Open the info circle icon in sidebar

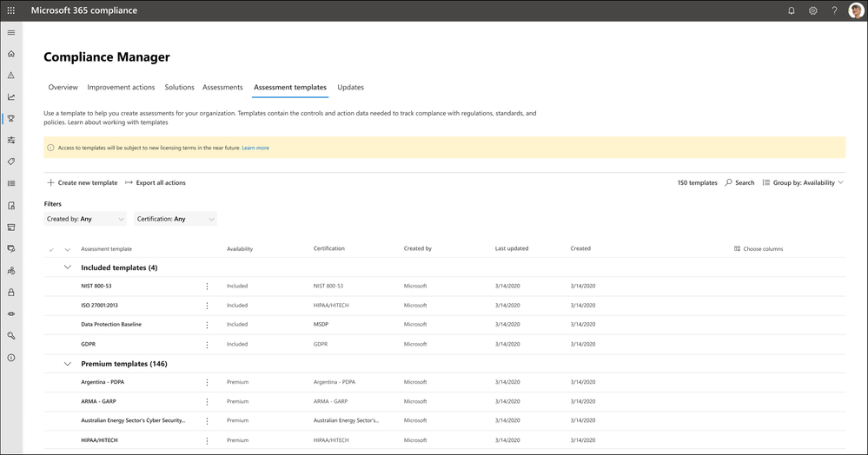11,358
